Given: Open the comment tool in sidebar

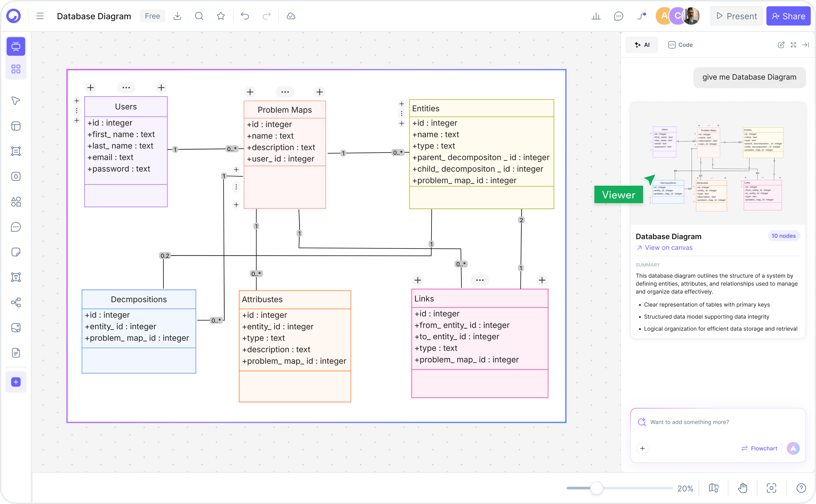Looking at the screenshot, I should [16, 227].
